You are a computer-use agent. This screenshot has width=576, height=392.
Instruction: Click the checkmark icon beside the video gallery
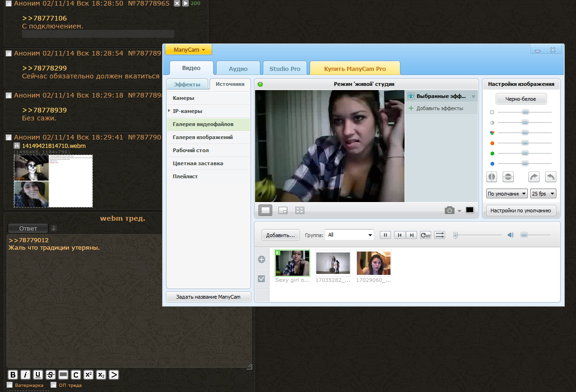pos(262,279)
